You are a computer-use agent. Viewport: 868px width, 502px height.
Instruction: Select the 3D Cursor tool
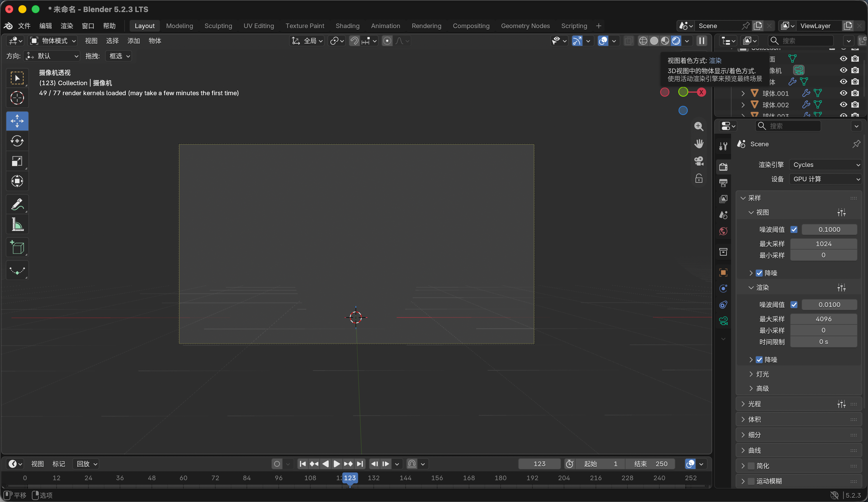pos(17,98)
